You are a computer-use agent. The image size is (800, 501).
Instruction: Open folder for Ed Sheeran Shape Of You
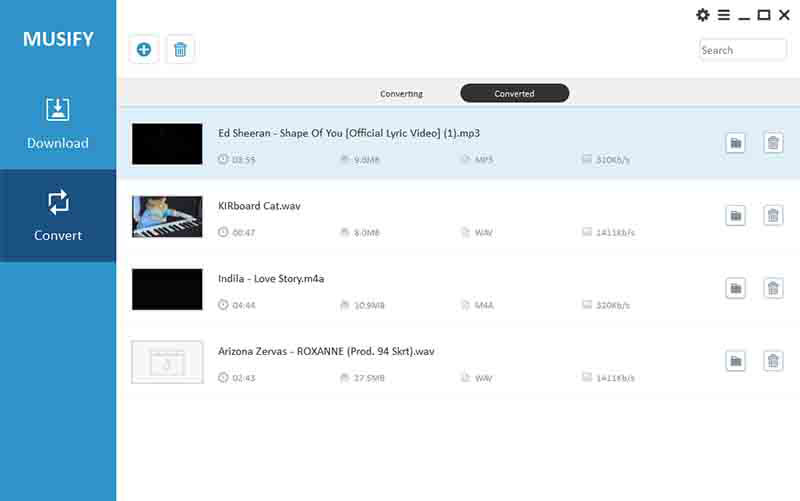click(x=735, y=143)
